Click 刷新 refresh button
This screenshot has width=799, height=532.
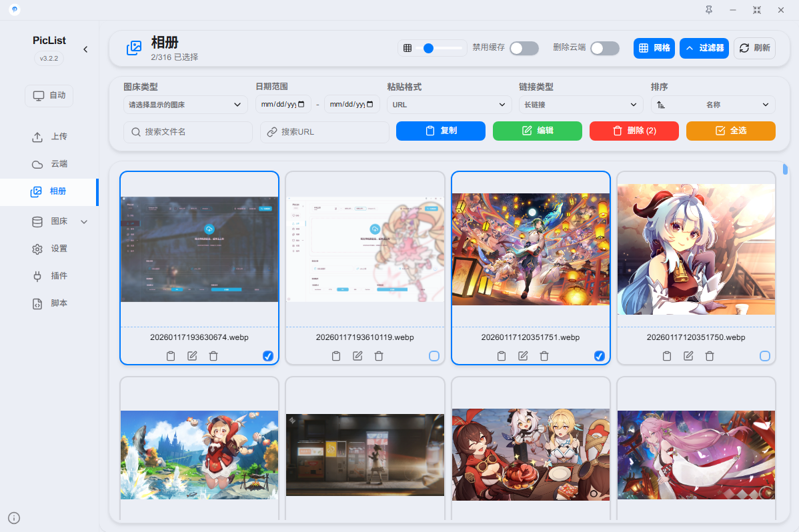[755, 48]
